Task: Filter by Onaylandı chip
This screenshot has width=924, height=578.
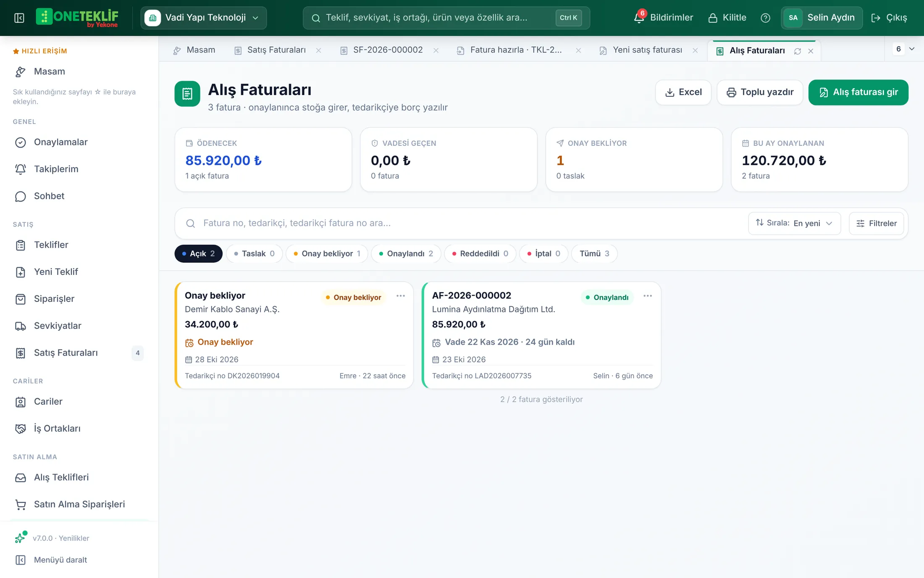Action: tap(406, 253)
